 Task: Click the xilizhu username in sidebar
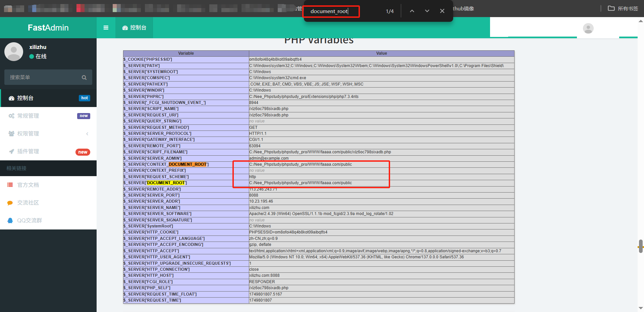(x=38, y=47)
